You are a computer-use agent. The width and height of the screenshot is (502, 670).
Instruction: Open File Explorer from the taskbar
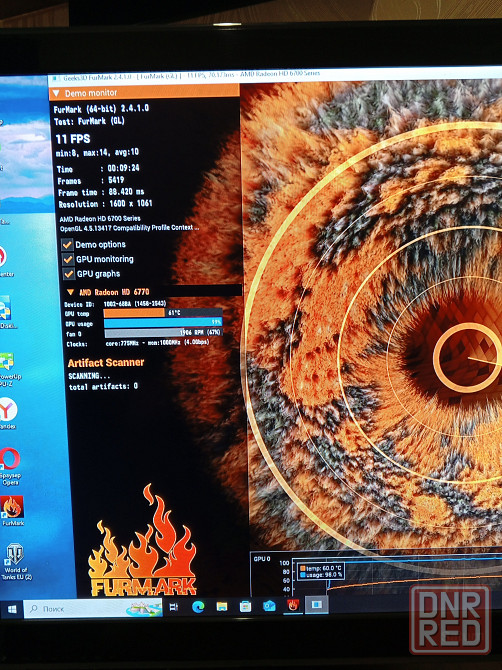221,606
